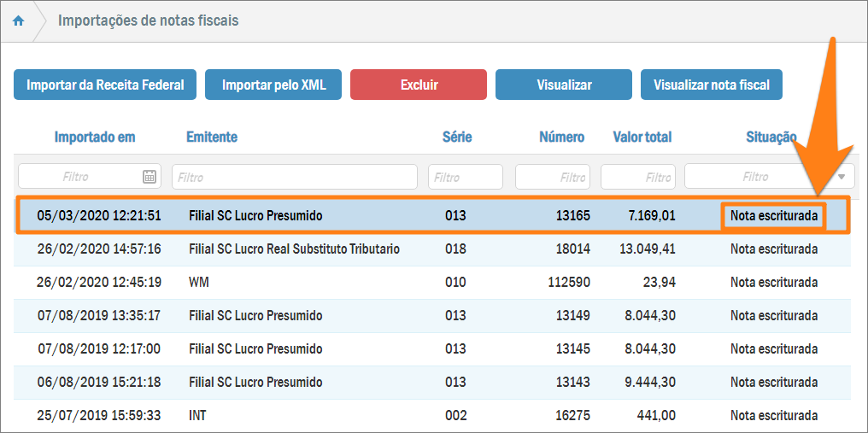The width and height of the screenshot is (868, 433).
Task: Open Visualizar nota fiscal
Action: [x=711, y=85]
